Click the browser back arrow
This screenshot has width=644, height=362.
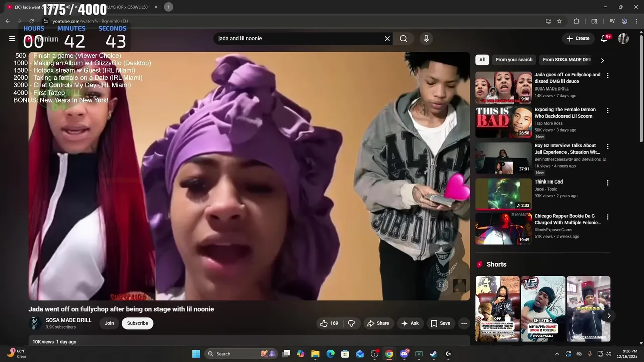click(x=7, y=21)
